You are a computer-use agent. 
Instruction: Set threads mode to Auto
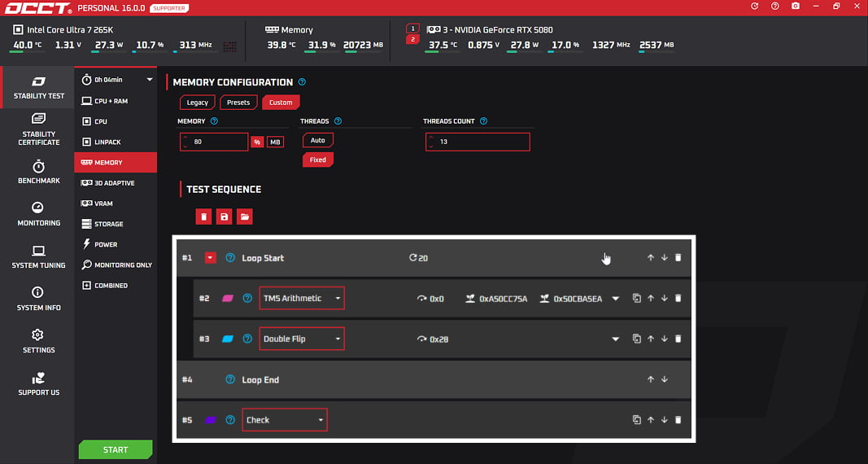coord(317,140)
